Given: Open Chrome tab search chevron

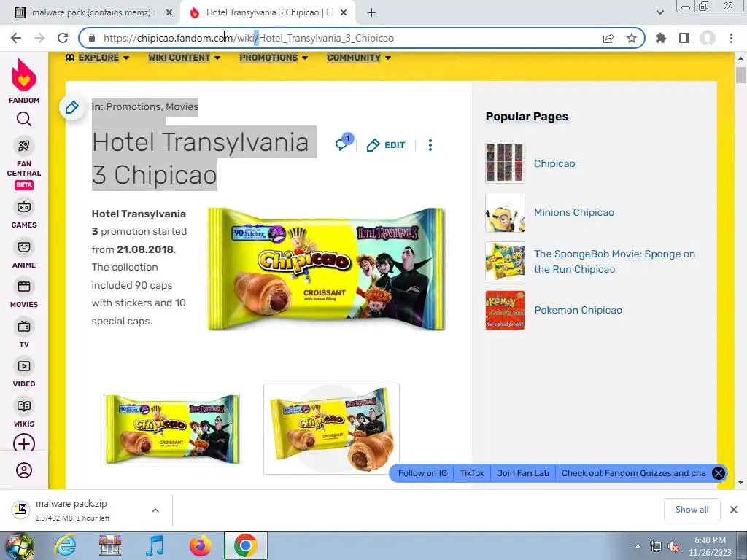Looking at the screenshot, I should click(x=659, y=13).
